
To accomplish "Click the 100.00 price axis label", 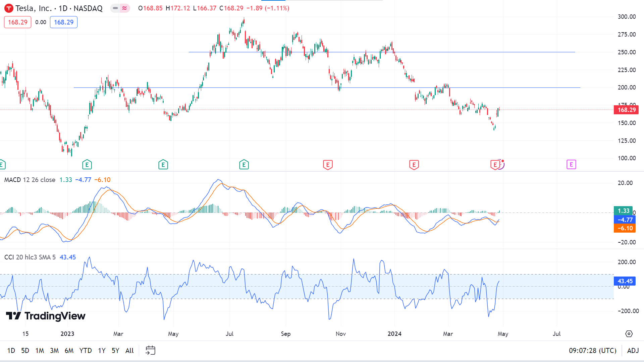I will (627, 158).
